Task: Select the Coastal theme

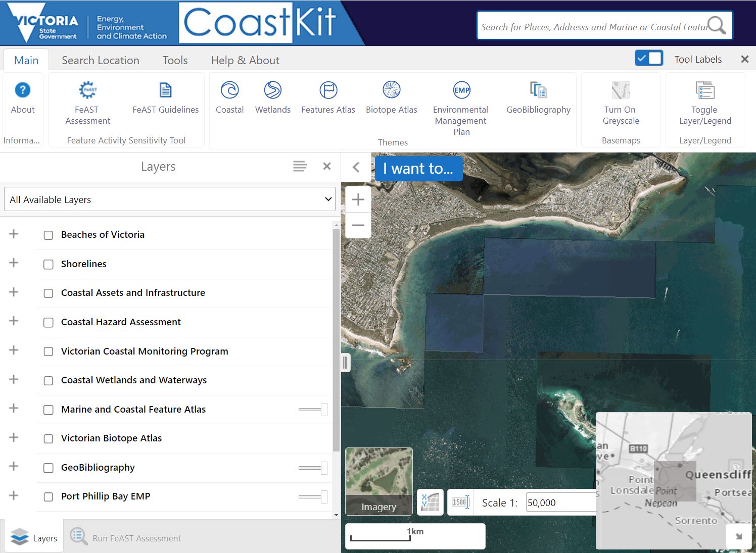Action: click(230, 99)
